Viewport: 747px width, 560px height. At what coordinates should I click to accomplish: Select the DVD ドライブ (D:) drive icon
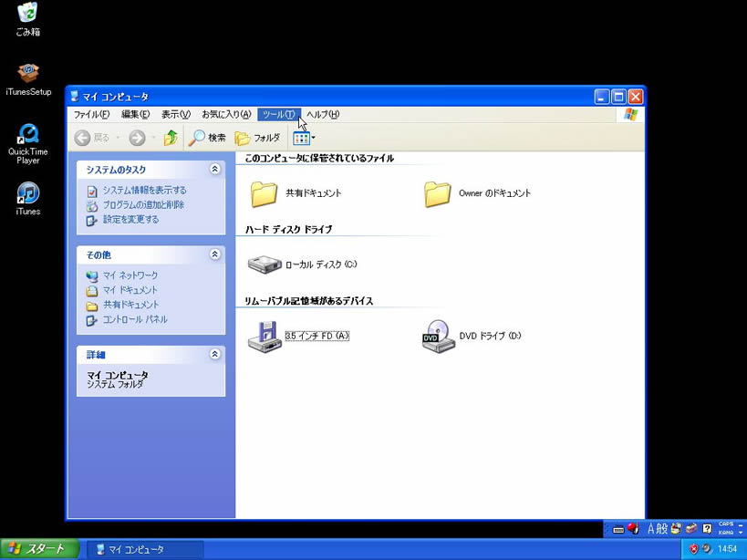point(439,337)
